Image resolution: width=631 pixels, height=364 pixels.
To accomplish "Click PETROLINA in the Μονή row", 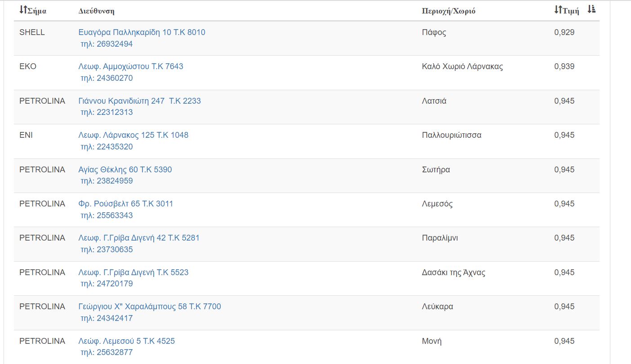I will (x=42, y=341).
